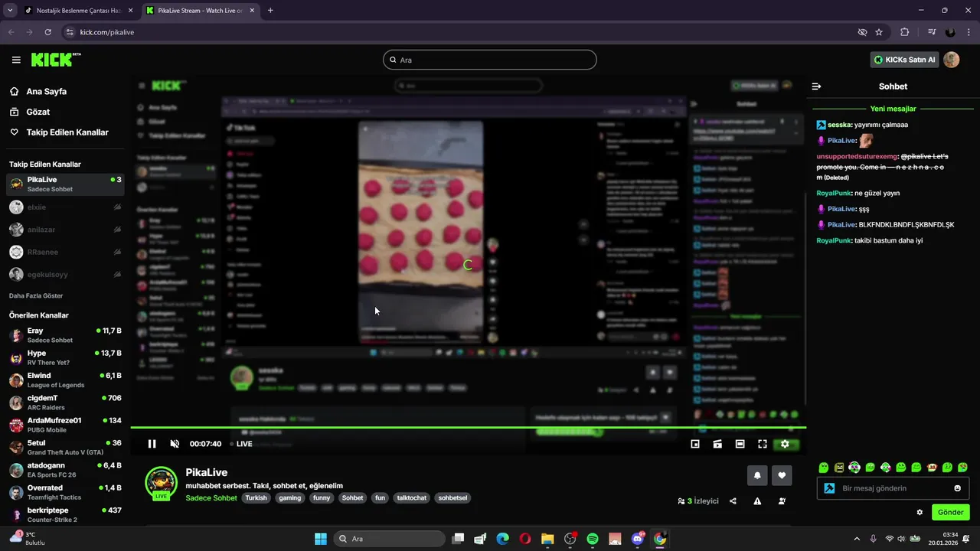Screen dimensions: 980x551
Task: Open Elwind League of Legends channel
Action: (65, 380)
